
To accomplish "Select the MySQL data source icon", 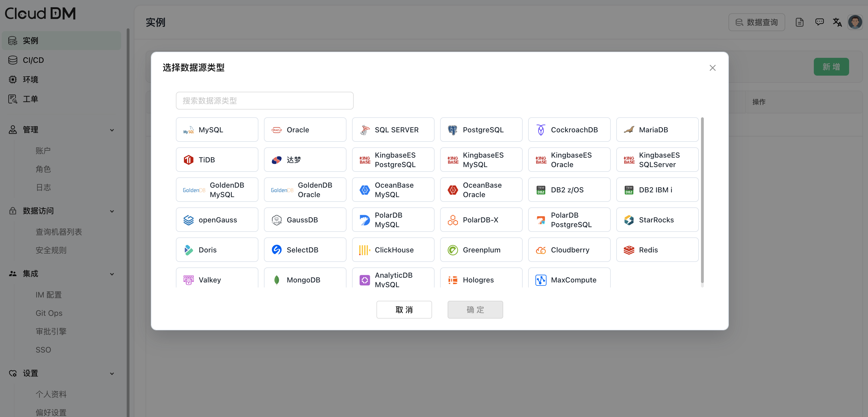I will [188, 130].
